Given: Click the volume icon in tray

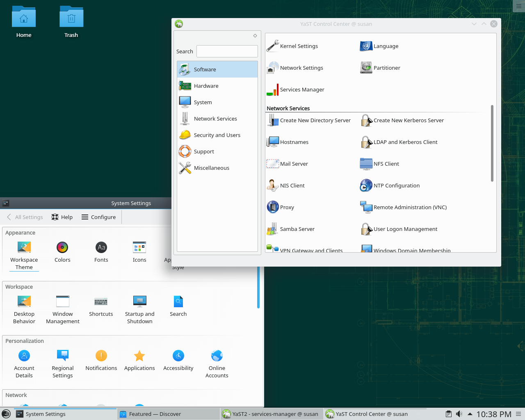Looking at the screenshot, I should 459,414.
